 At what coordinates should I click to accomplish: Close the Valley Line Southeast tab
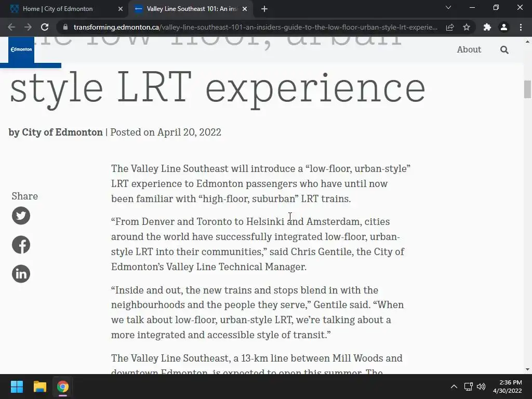[x=245, y=9]
